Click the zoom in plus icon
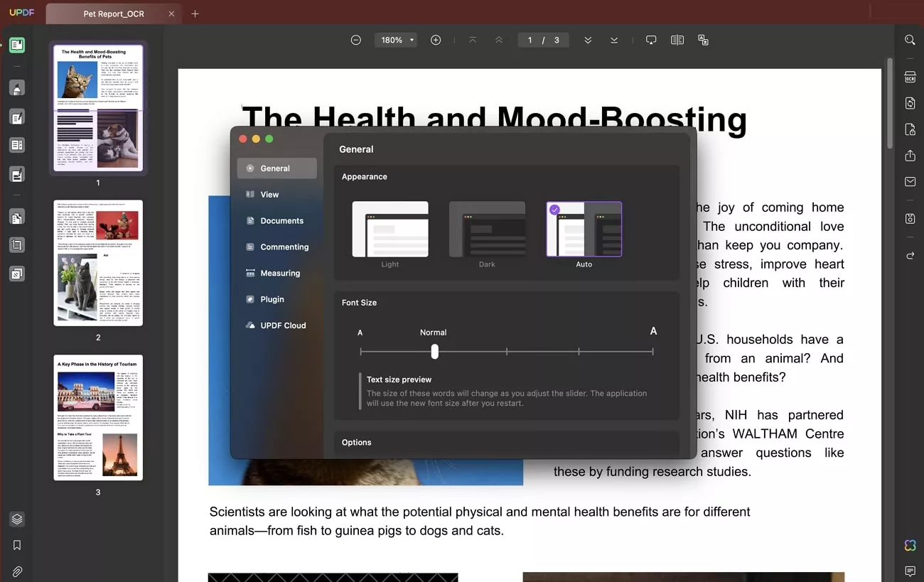924x582 pixels. (436, 41)
